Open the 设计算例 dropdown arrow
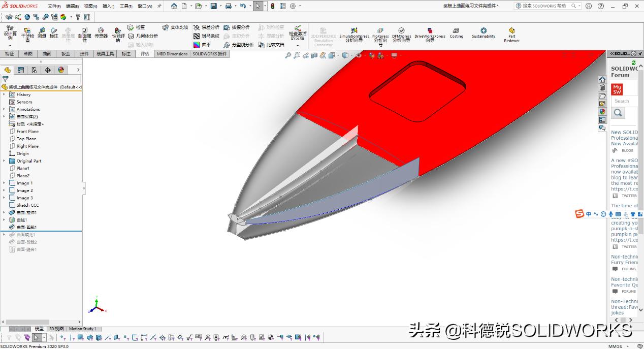 [x=10, y=46]
